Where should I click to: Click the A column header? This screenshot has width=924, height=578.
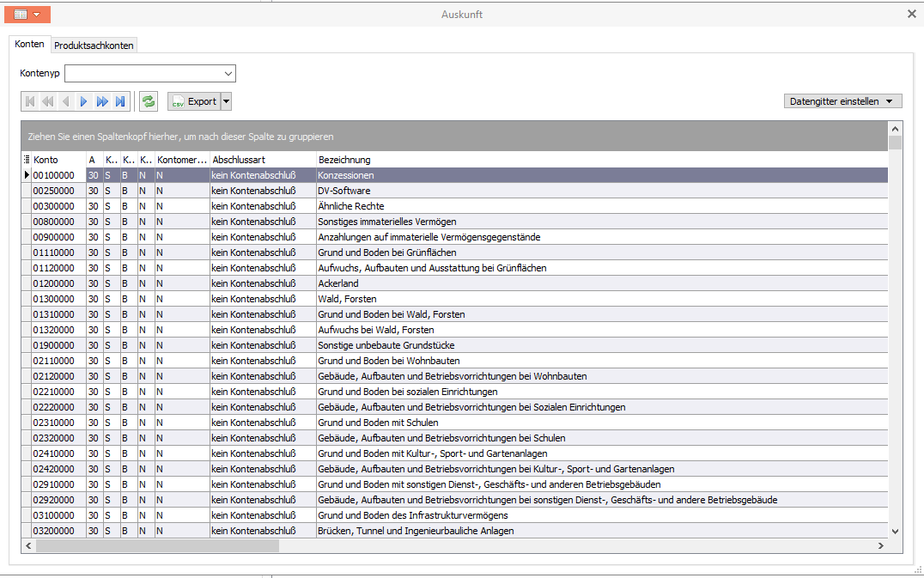pos(94,160)
